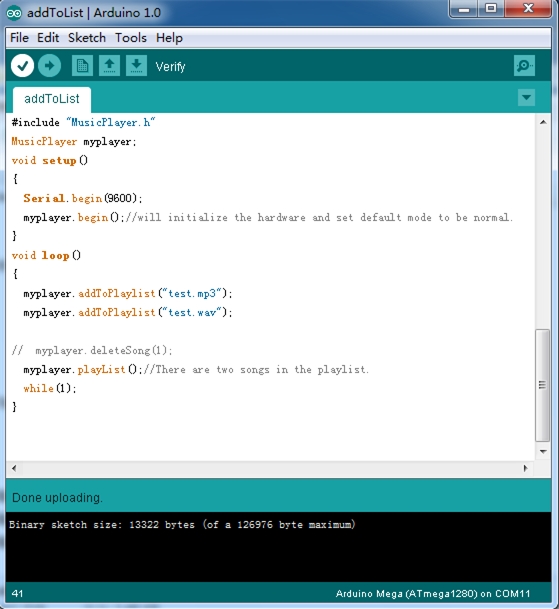Screen dimensions: 559x609
Task: Open the Help menu
Action: pos(169,38)
